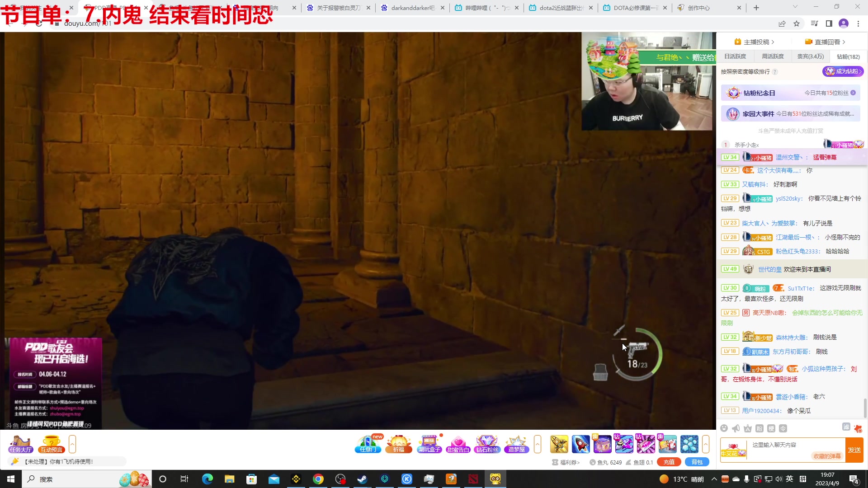Open Steam from the taskbar
The image size is (868, 488).
[x=363, y=479]
